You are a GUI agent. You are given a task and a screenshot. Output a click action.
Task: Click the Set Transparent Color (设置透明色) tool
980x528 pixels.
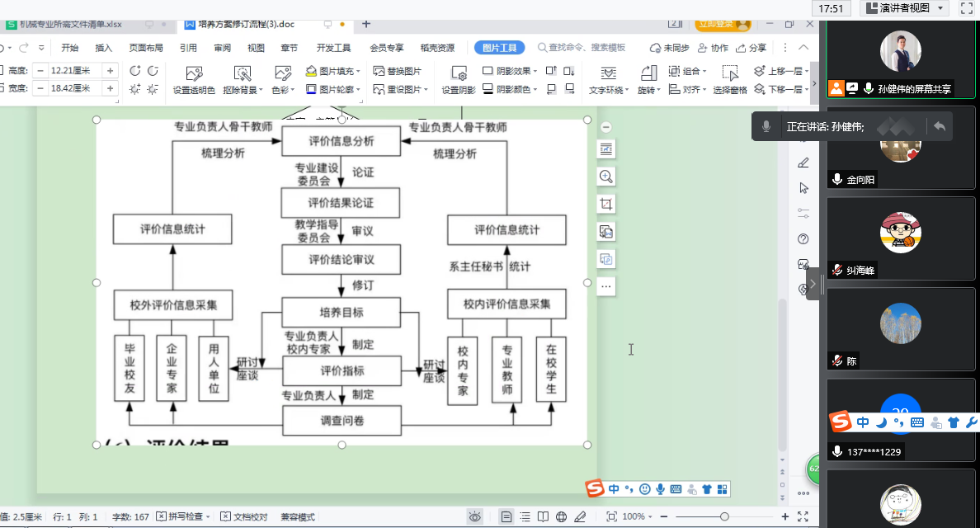tap(194, 80)
